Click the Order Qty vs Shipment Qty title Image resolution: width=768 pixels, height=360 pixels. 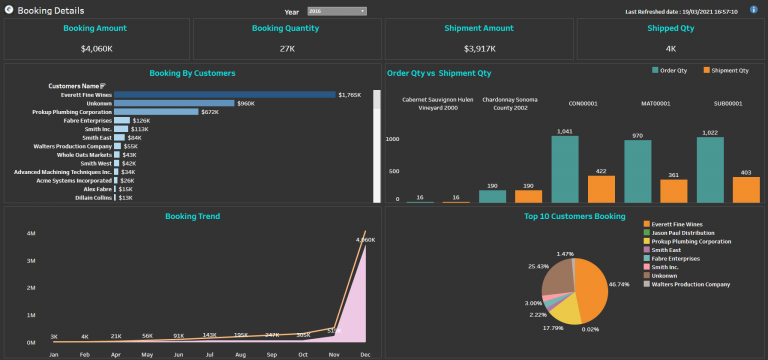click(x=439, y=73)
